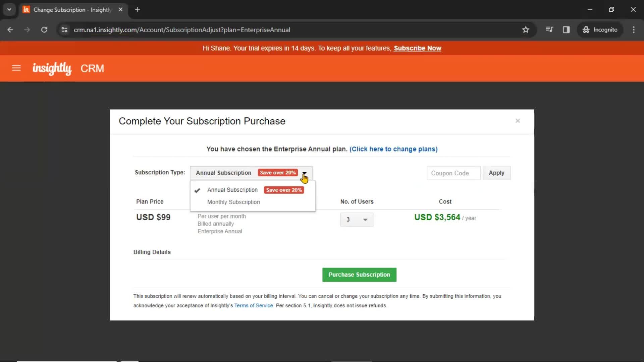Click Apply coupon code button
644x362 pixels.
pos(496,173)
